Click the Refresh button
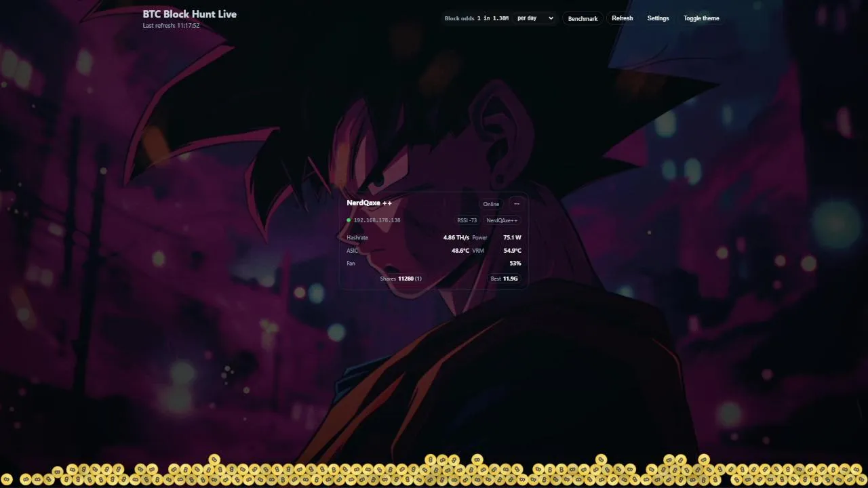This screenshot has width=868, height=488. click(x=622, y=18)
